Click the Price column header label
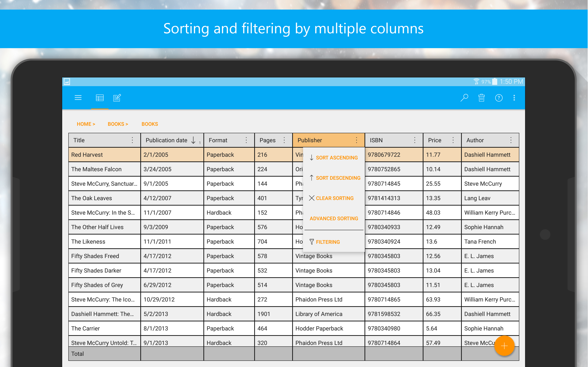The image size is (588, 367). 434,140
